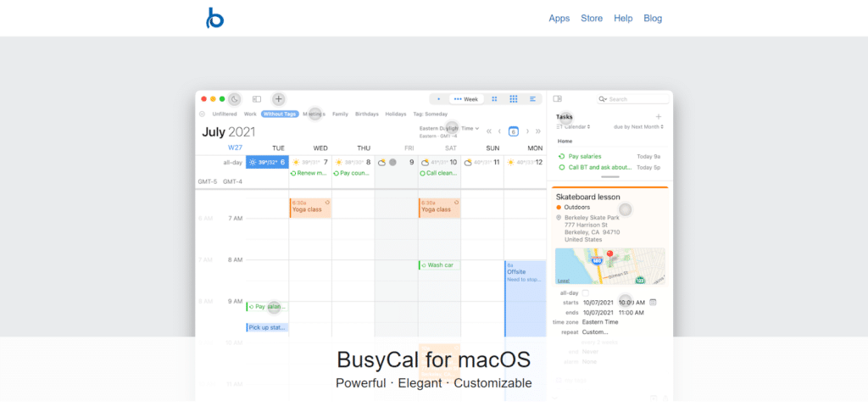
Task: Add new task with plus icon
Action: (x=659, y=116)
